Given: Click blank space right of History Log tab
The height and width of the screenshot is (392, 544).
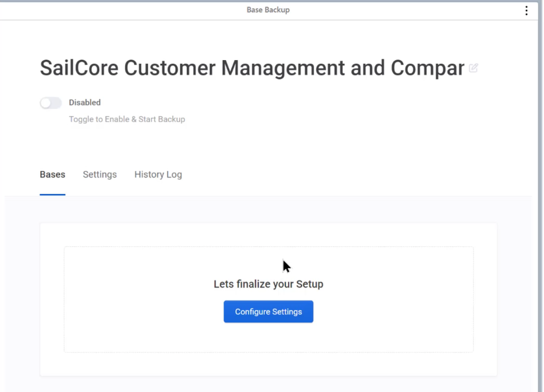Looking at the screenshot, I should click(x=347, y=174).
